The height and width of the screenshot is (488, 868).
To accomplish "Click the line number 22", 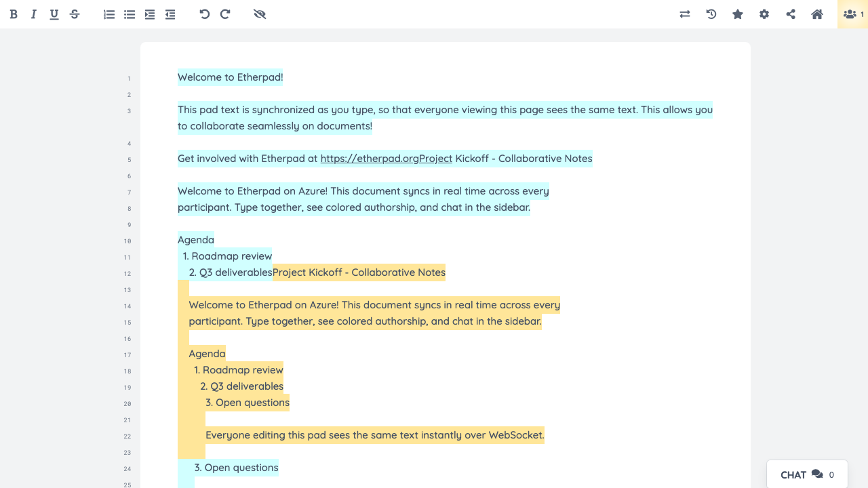I will (x=127, y=436).
